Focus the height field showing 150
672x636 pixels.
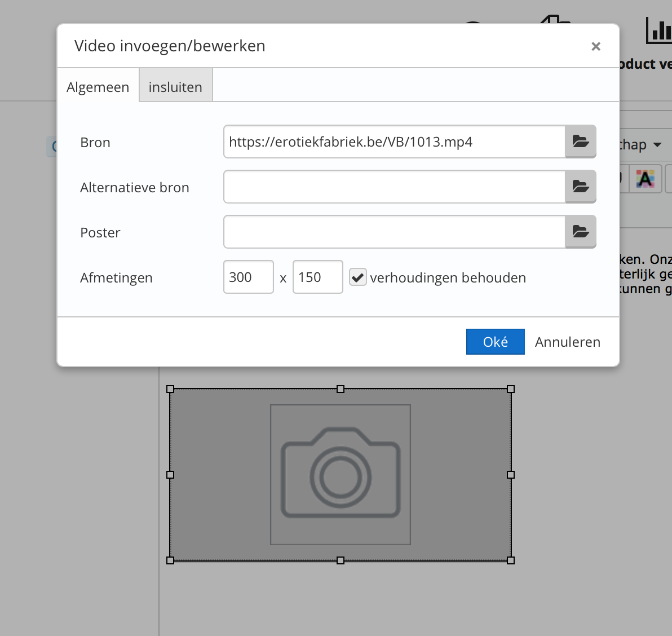(x=317, y=277)
